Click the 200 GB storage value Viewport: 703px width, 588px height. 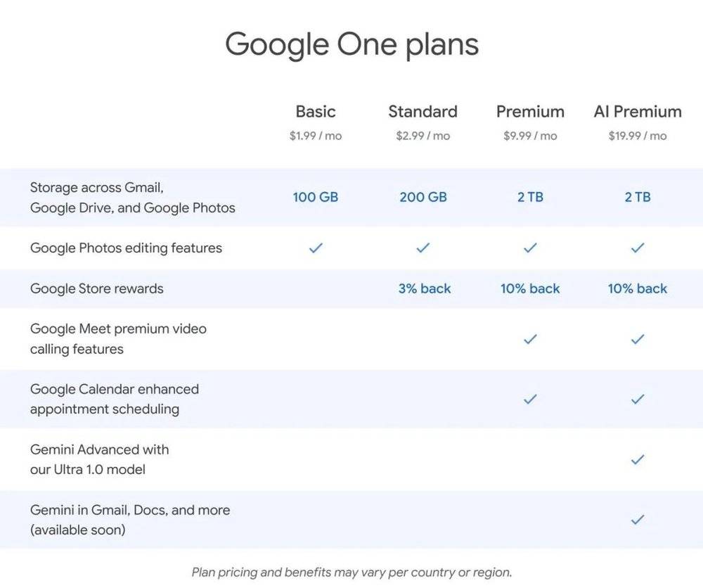point(423,198)
